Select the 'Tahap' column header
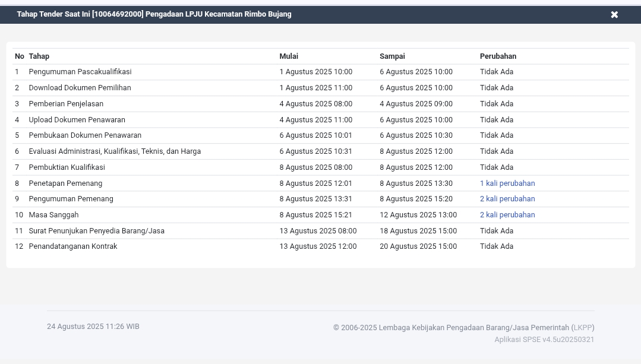 tap(39, 56)
